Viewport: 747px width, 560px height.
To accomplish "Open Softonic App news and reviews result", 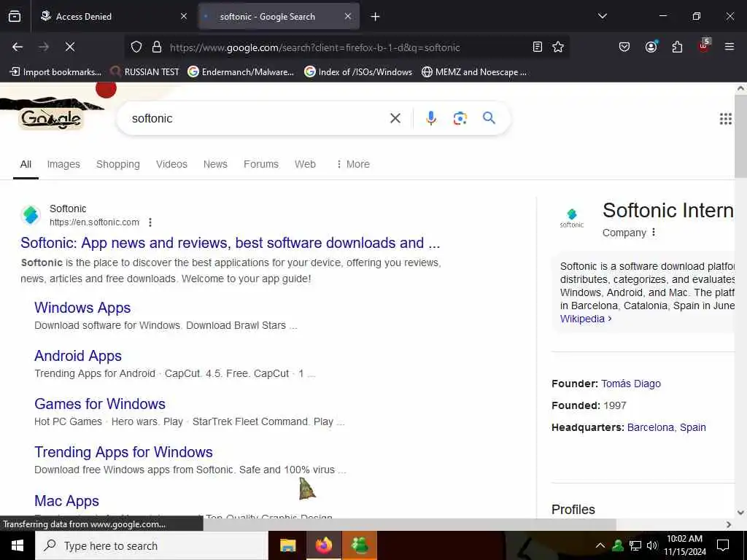I will (x=230, y=243).
